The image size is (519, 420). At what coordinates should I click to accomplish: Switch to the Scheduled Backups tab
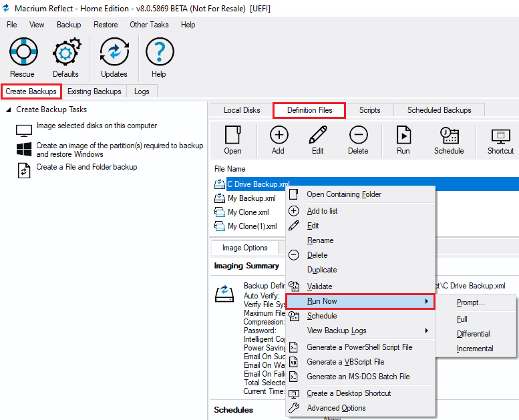point(440,110)
